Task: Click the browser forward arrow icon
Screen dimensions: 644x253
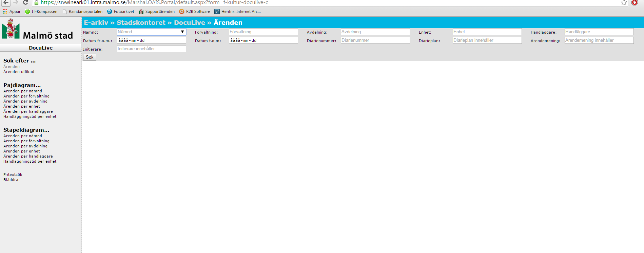Action: [x=16, y=2]
